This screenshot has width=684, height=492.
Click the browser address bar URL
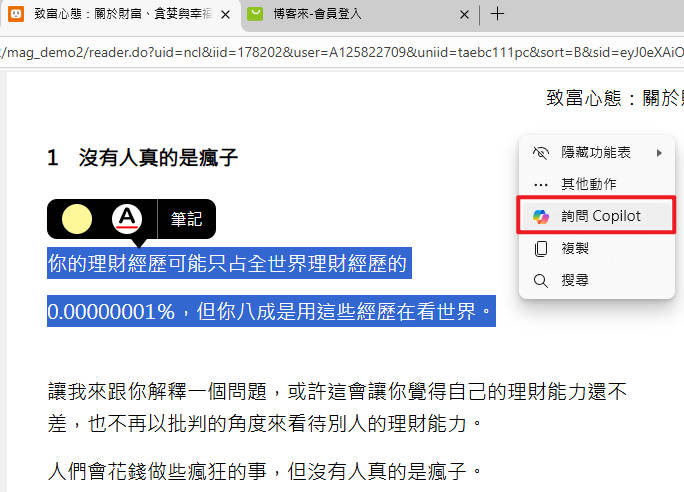coord(340,52)
